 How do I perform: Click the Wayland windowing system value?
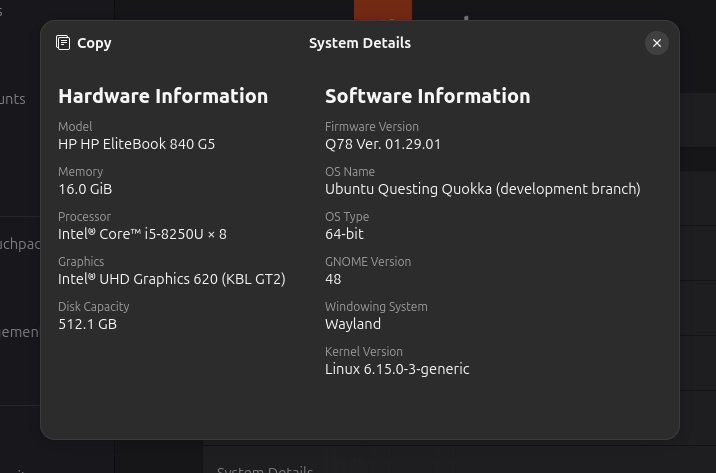coord(352,324)
